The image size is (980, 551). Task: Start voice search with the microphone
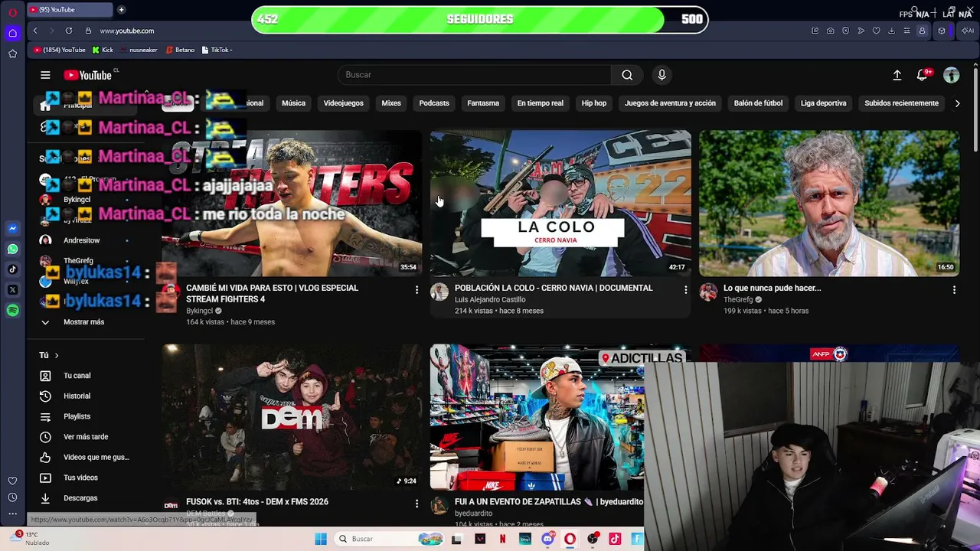[661, 75]
